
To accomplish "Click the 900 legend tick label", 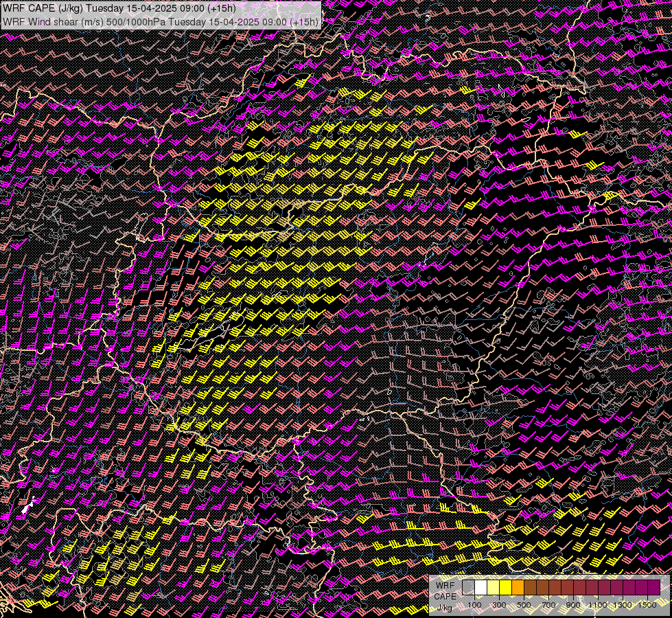I will pos(573,605).
